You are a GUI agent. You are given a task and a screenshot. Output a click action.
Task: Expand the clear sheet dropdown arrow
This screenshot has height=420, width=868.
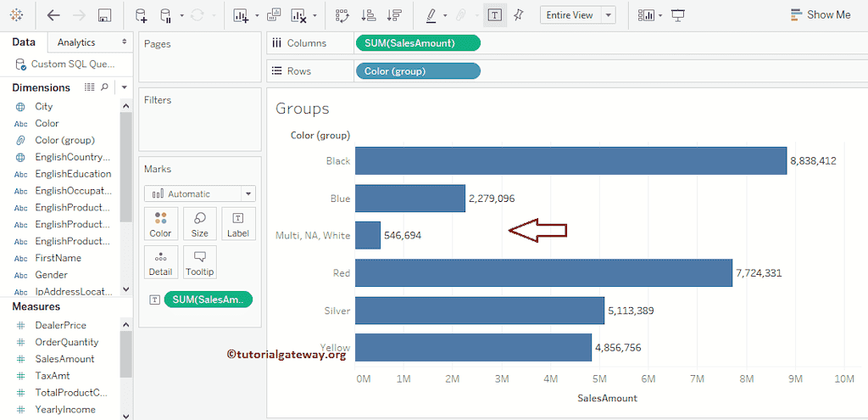314,15
